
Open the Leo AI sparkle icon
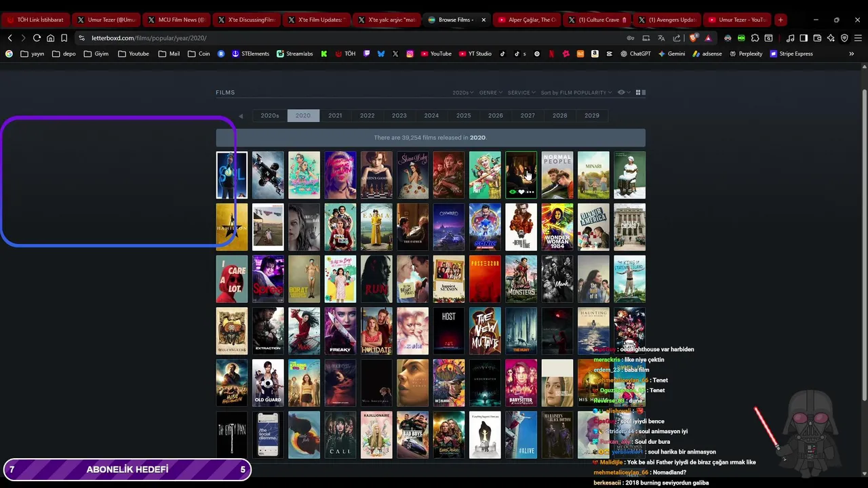click(x=831, y=38)
